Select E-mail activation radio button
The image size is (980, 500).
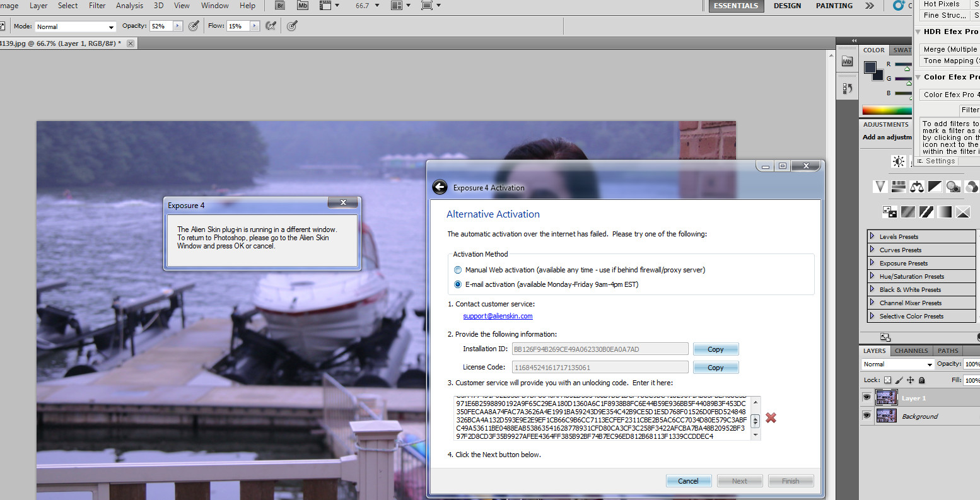click(458, 284)
